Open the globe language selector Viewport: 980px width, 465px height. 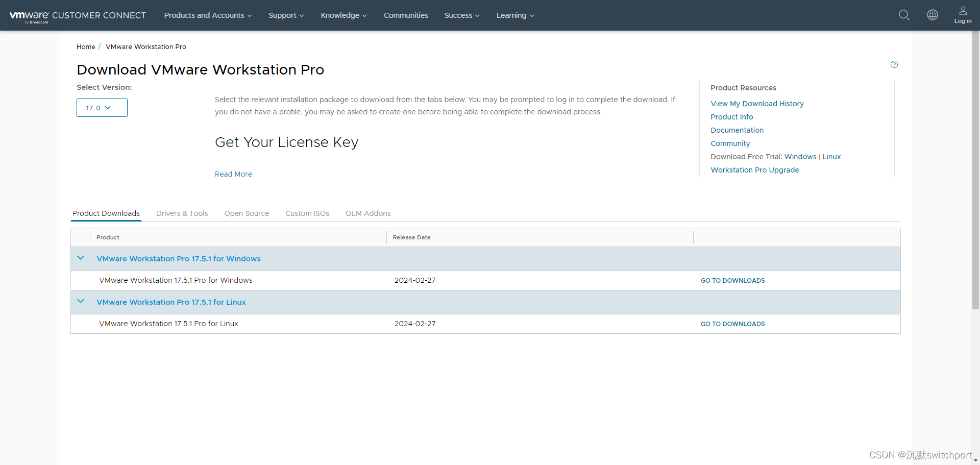(932, 15)
